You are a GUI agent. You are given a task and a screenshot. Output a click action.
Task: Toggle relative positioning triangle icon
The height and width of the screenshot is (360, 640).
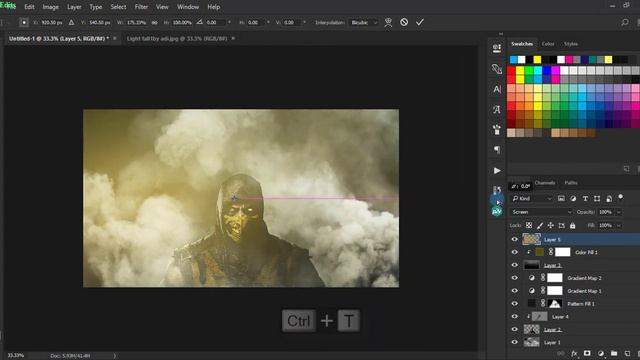coord(71,22)
